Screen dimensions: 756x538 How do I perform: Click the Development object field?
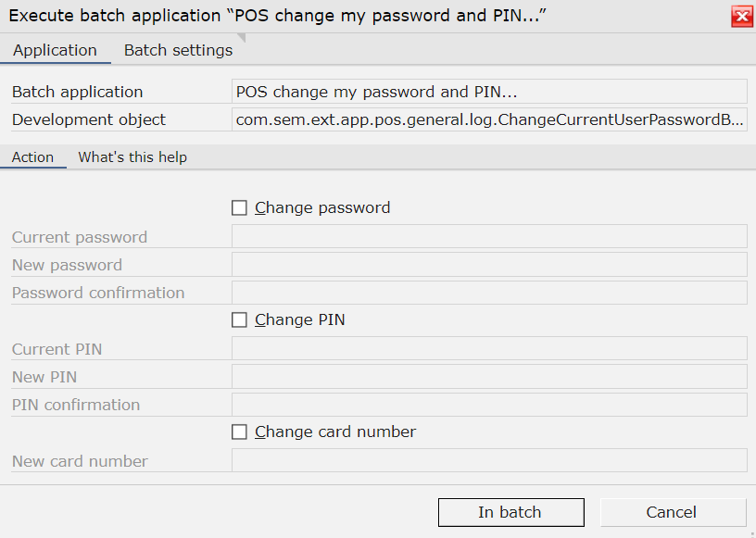489,119
